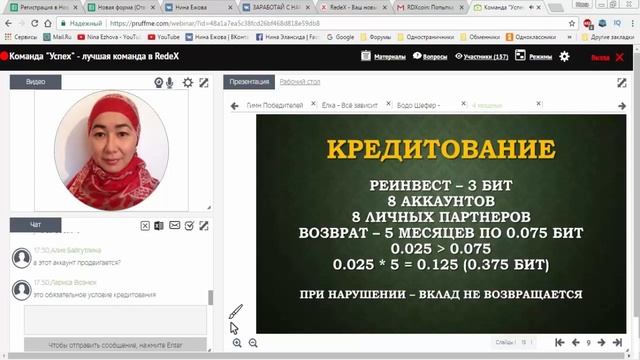Image resolution: width=640 pixels, height=360 pixels.
Task: Select the Видео panel tab
Action: tap(36, 82)
